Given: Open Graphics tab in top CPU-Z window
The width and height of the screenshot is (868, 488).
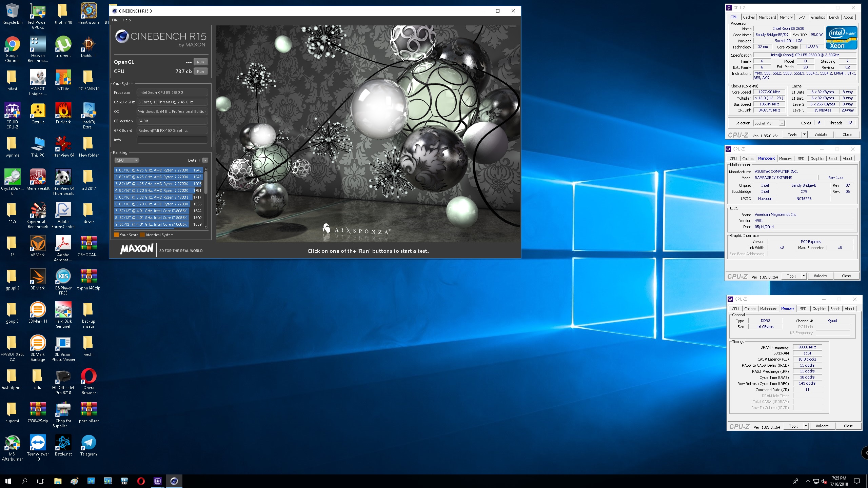Looking at the screenshot, I should (x=818, y=17).
